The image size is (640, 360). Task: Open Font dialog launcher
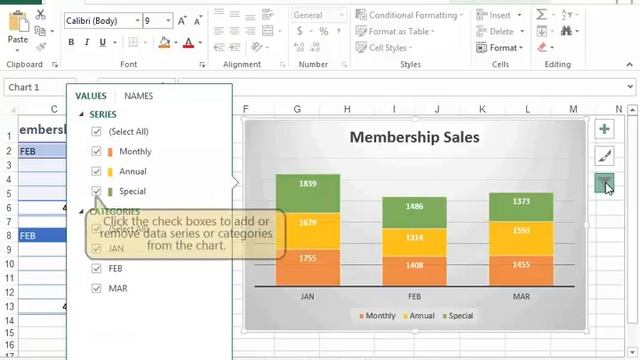tap(202, 64)
